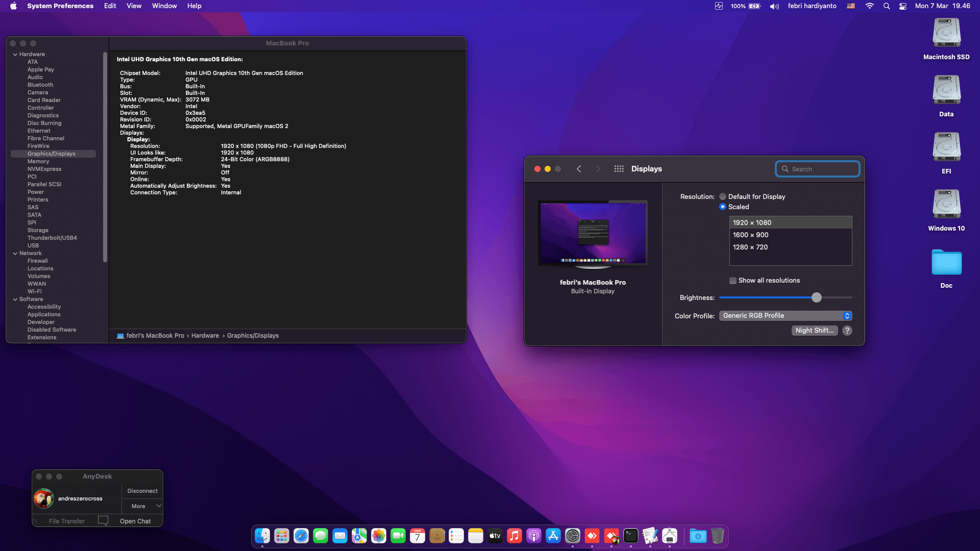Screen dimensions: 980x551
Task: Click System Information chip icon in Dock
Action: 670,536
